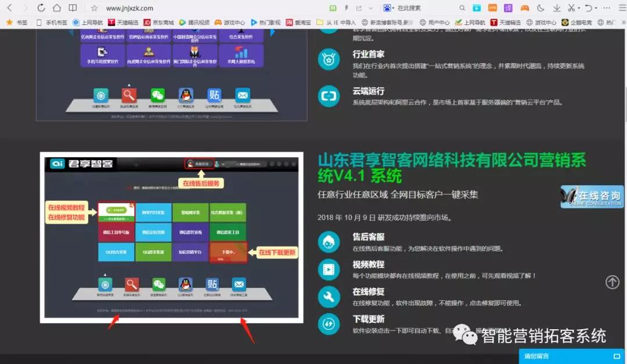Image resolution: width=627 pixels, height=364 pixels.
Task: Open the 京东商城 bookmark
Action: (158, 23)
